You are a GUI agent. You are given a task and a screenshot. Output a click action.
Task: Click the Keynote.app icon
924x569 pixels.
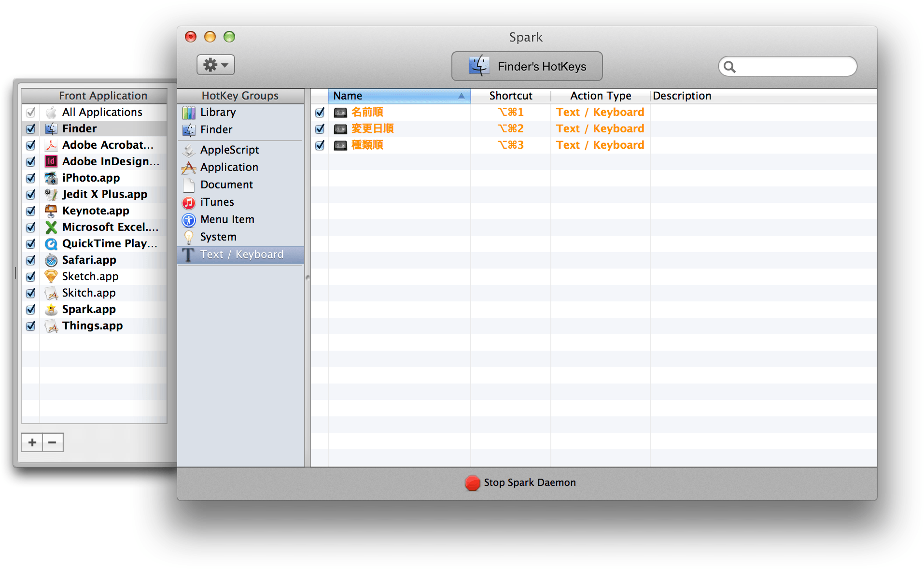tap(51, 211)
